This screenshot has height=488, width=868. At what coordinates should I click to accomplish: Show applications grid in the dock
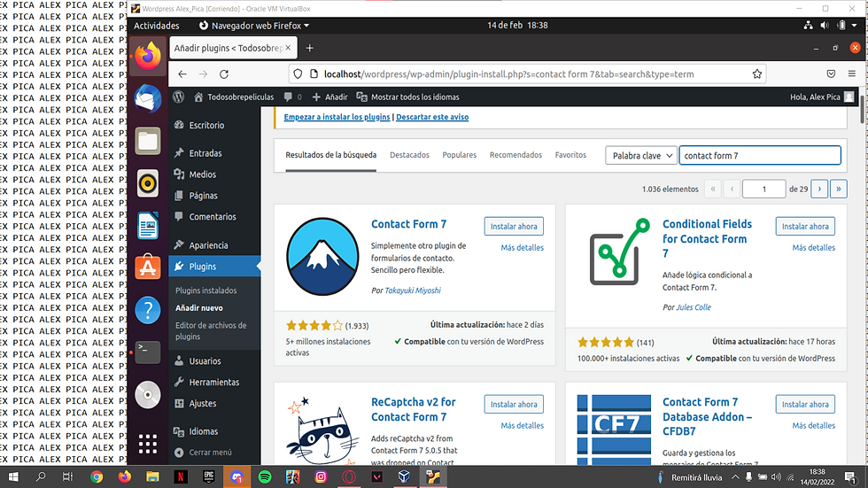[148, 444]
